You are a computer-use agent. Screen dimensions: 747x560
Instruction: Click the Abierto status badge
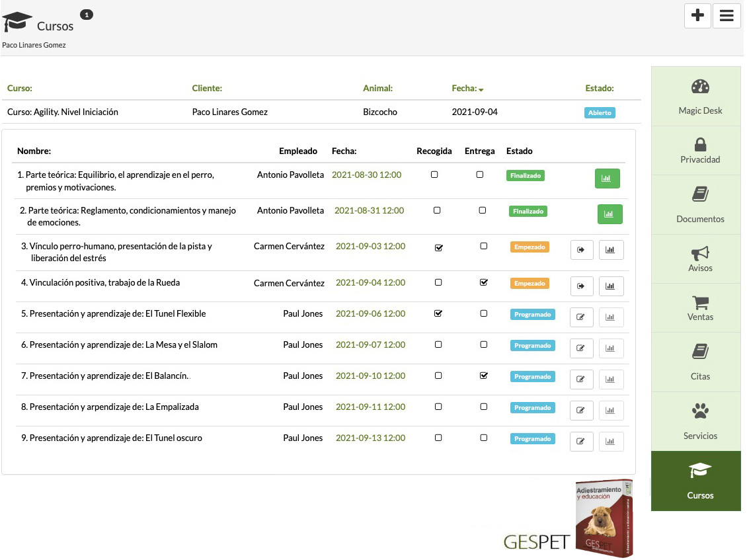(x=600, y=112)
